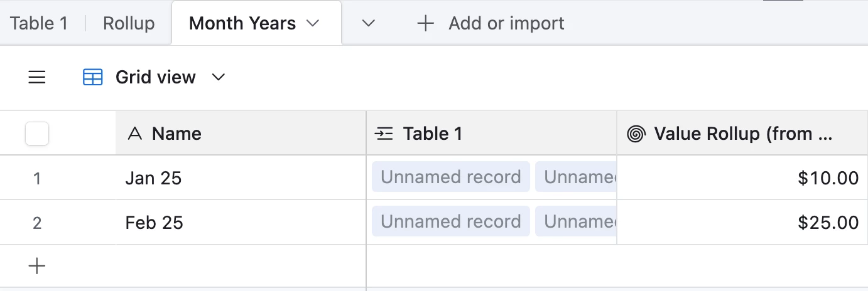This screenshot has height=291, width=868.
Task: Expand the all-tables chevron after Month Years tab
Action: 369,24
